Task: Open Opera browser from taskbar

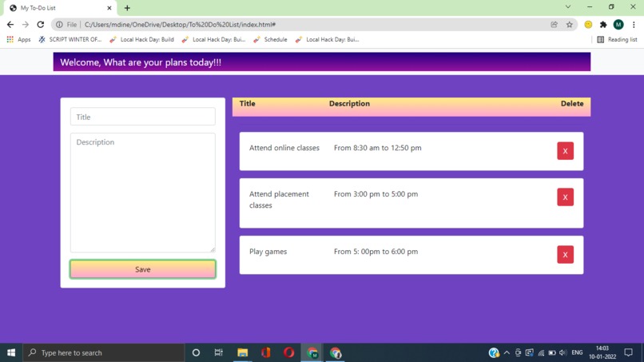Action: pos(288,352)
